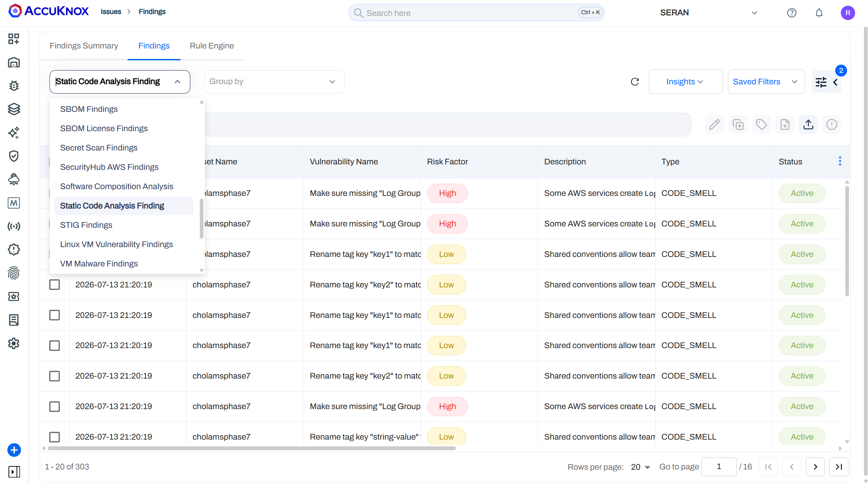Click the export upload icon
This screenshot has height=484, width=868.
[x=808, y=124]
